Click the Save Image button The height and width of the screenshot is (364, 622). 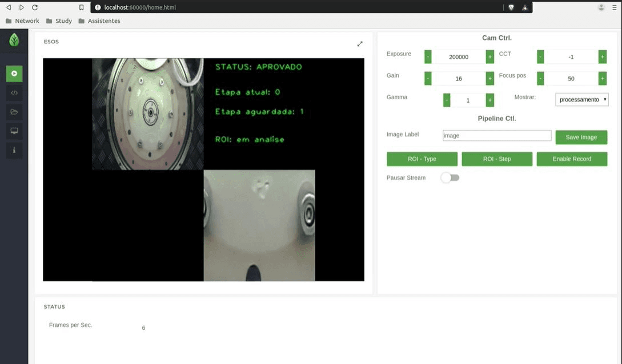tap(581, 137)
